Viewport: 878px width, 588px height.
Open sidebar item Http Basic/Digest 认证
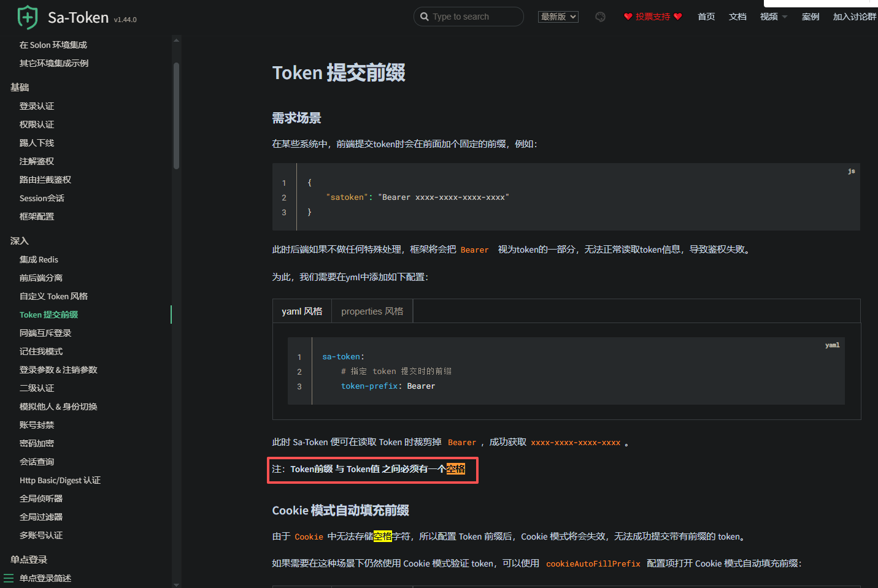pos(60,480)
